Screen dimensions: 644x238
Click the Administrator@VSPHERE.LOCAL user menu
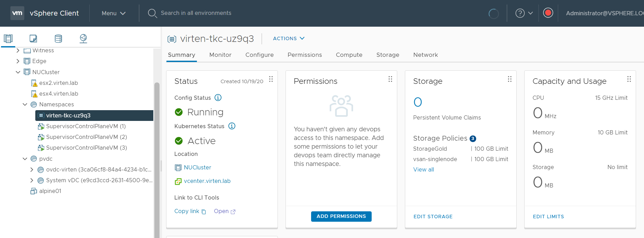coord(605,13)
